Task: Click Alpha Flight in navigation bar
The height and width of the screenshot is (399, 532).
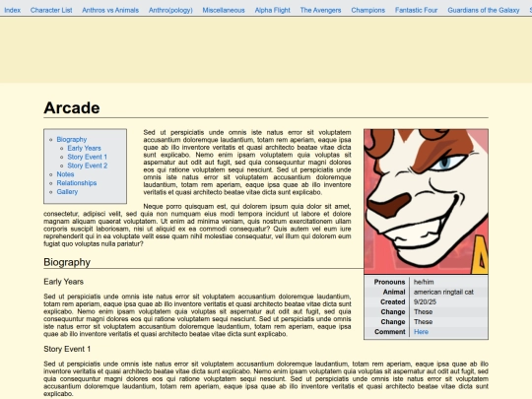Action: (x=273, y=10)
